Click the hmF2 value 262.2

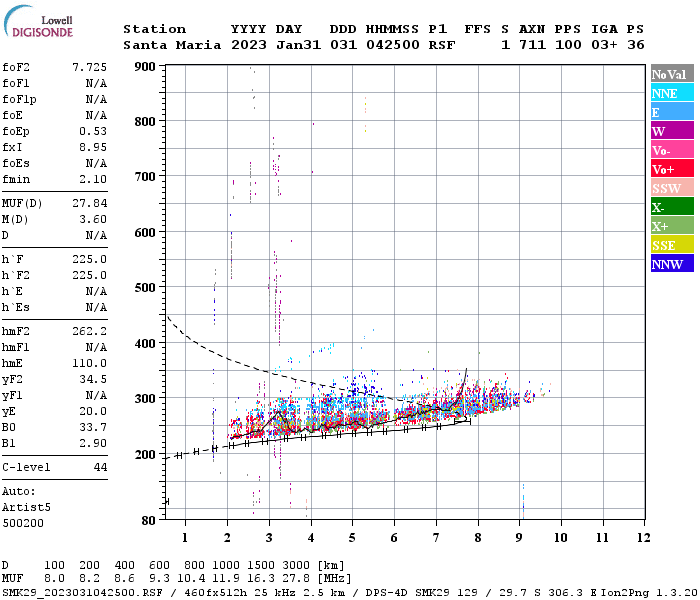[90, 331]
